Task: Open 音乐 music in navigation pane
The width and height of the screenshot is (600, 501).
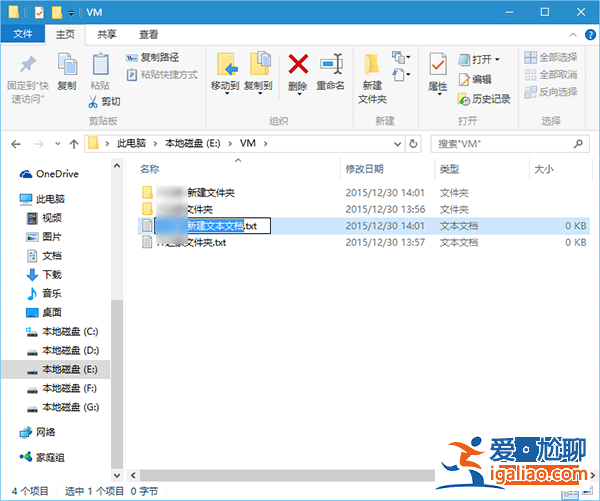Action: click(44, 294)
